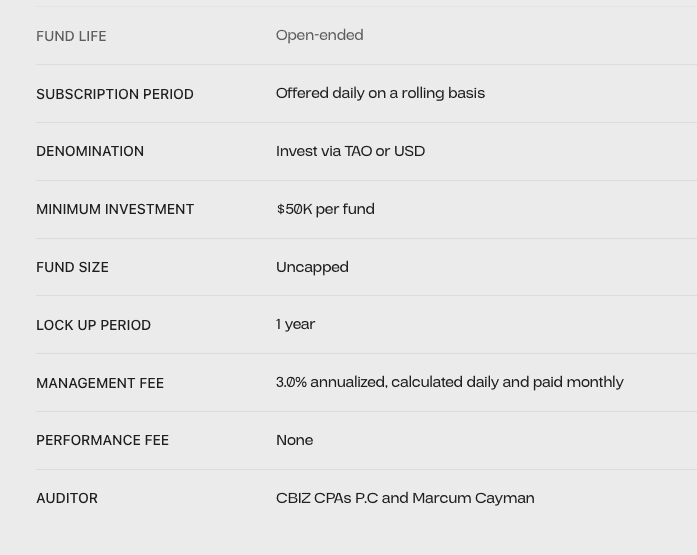Click the 'None' performance fee value
This screenshot has width=697, height=555.
(294, 440)
